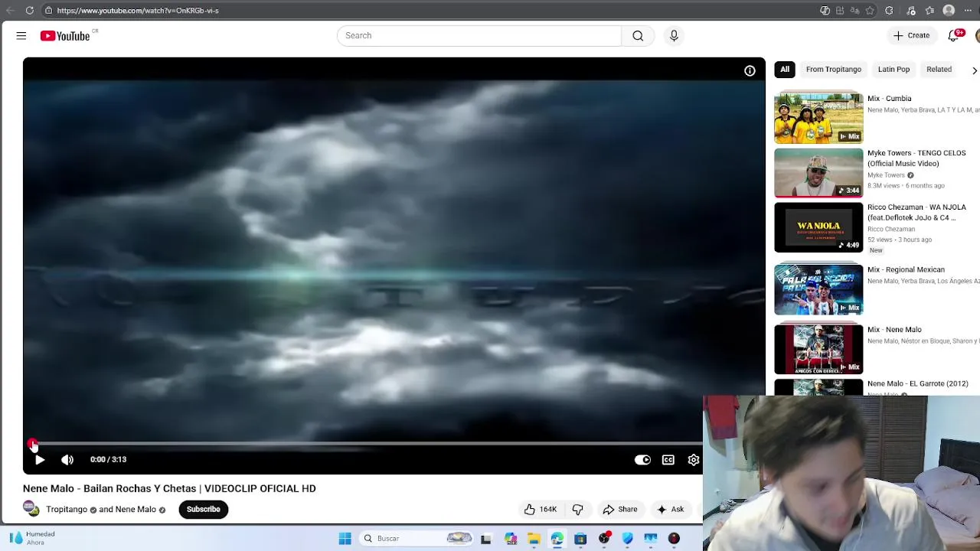
Task: Open media control icon in toolbar
Action: (911, 11)
